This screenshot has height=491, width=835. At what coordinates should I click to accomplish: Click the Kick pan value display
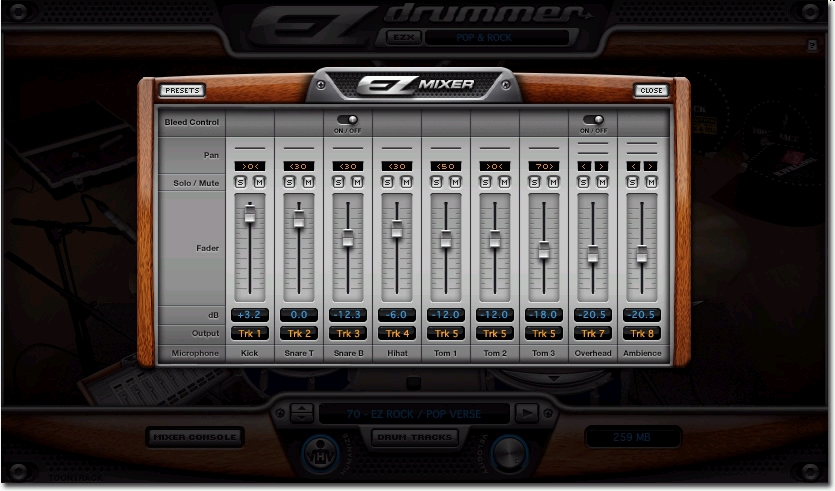coord(250,167)
